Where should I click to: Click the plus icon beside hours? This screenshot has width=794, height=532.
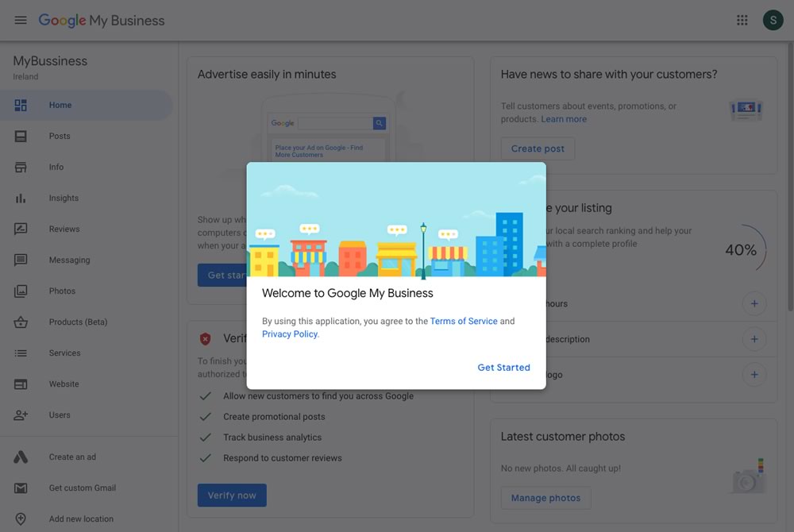pos(754,303)
